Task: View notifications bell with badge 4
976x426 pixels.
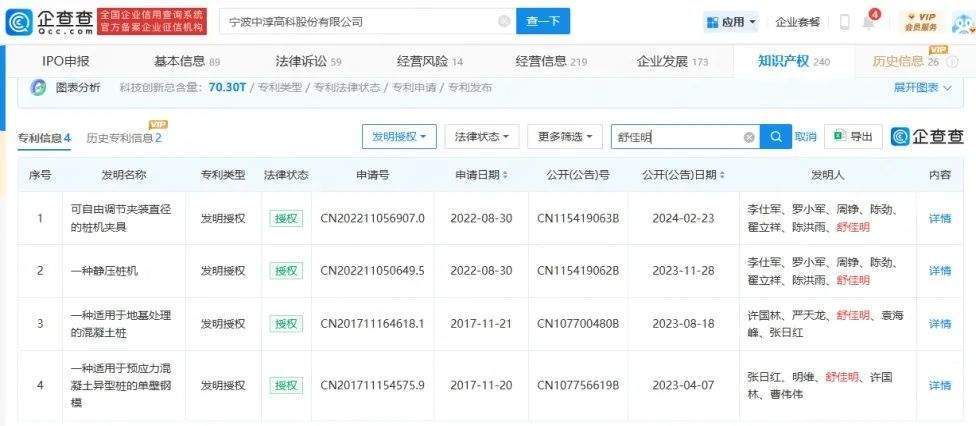Action: point(868,22)
